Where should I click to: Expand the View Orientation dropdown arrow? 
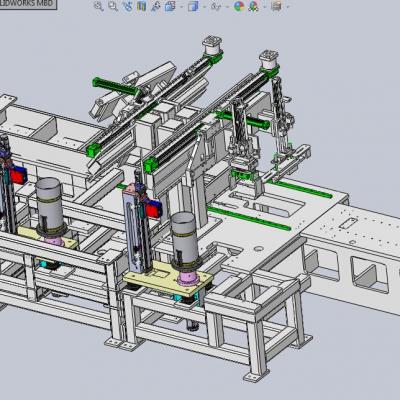click(182, 7)
